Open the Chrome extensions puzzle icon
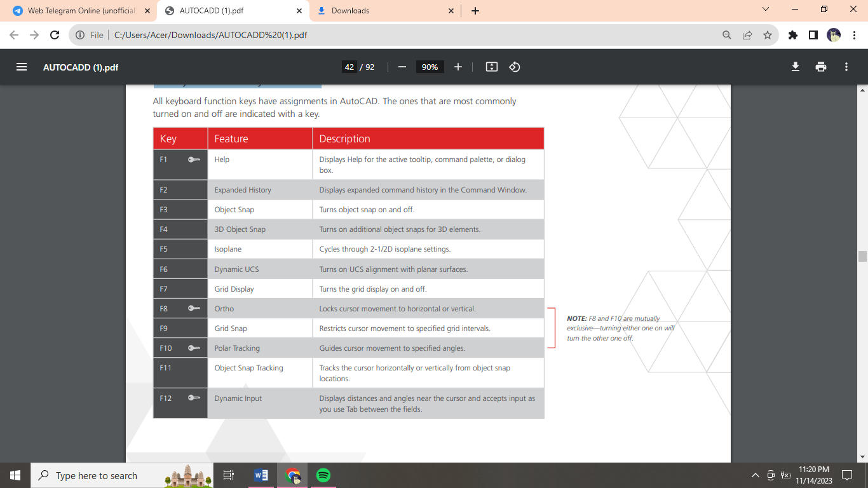This screenshot has height=488, width=868. [792, 35]
